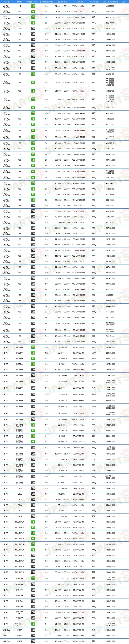Click petrol icon in the SEICENTO / 600 row
Screen dimensions: 129x644
click(33, 624)
